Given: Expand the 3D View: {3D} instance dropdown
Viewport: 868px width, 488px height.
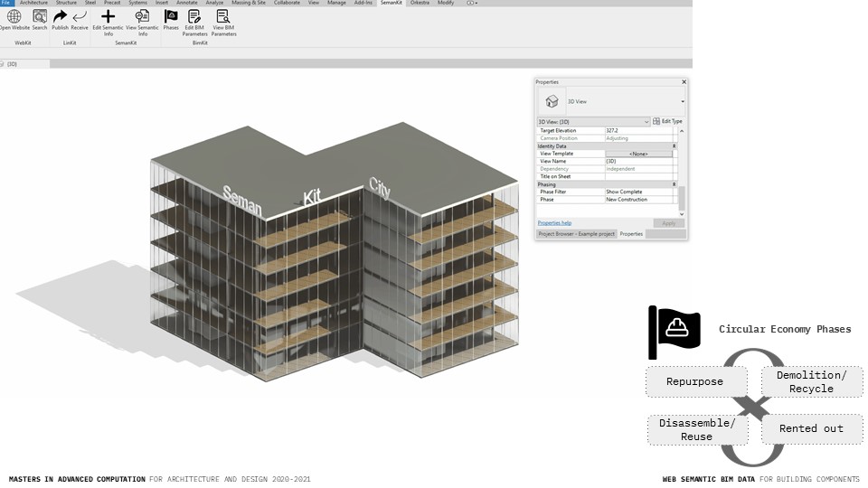Looking at the screenshot, I should point(646,121).
